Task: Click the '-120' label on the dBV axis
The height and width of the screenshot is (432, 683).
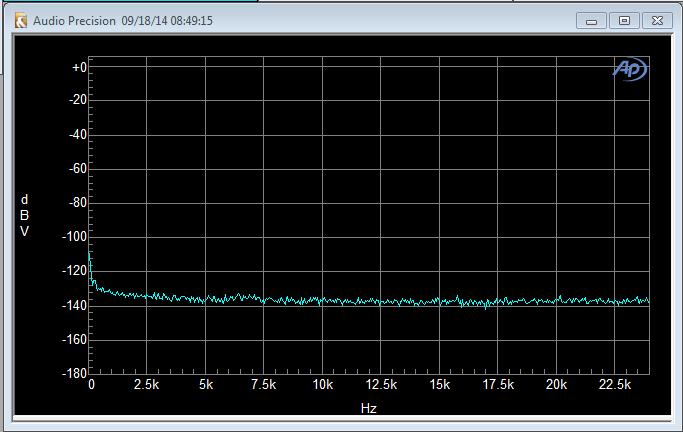Action: (x=75, y=271)
